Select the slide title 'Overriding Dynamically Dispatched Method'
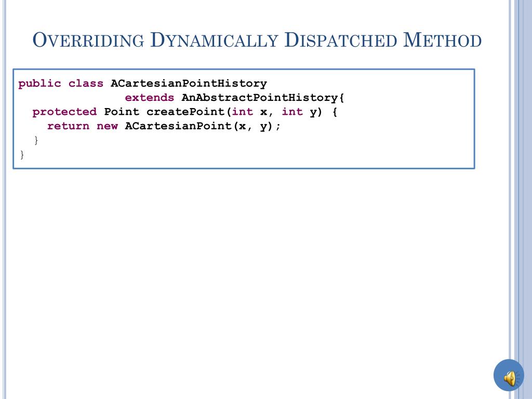The width and height of the screenshot is (532, 399). point(257,40)
